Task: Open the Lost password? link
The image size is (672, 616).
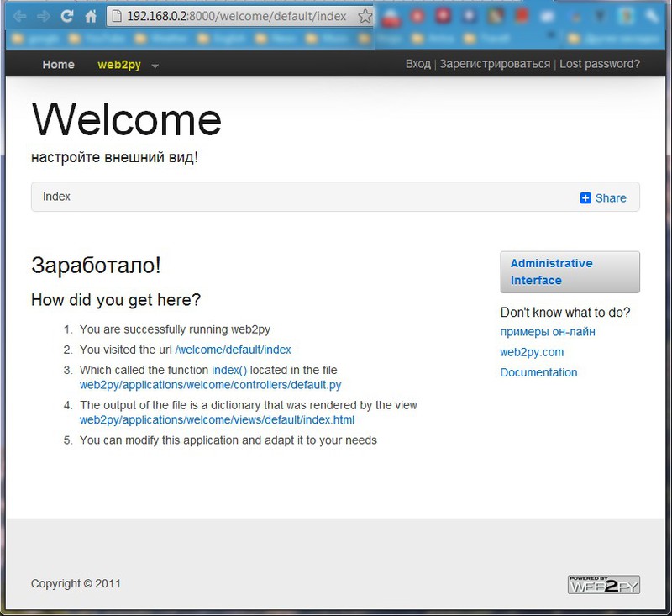Action: pos(599,63)
